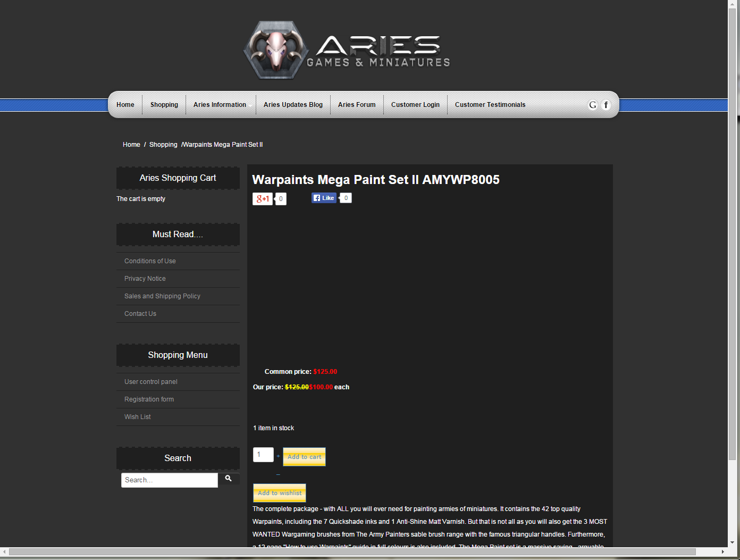Image resolution: width=740 pixels, height=560 pixels.
Task: Click the Home breadcrumb link
Action: [131, 145]
